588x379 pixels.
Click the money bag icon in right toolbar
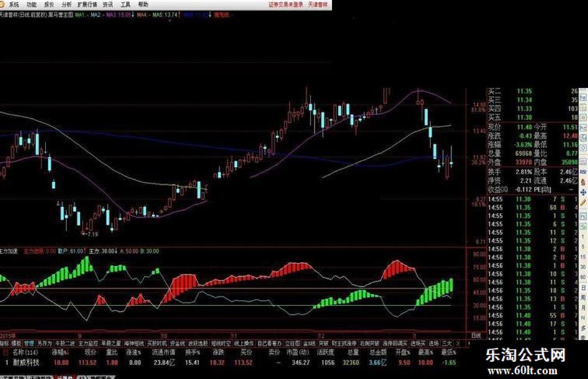(x=584, y=182)
